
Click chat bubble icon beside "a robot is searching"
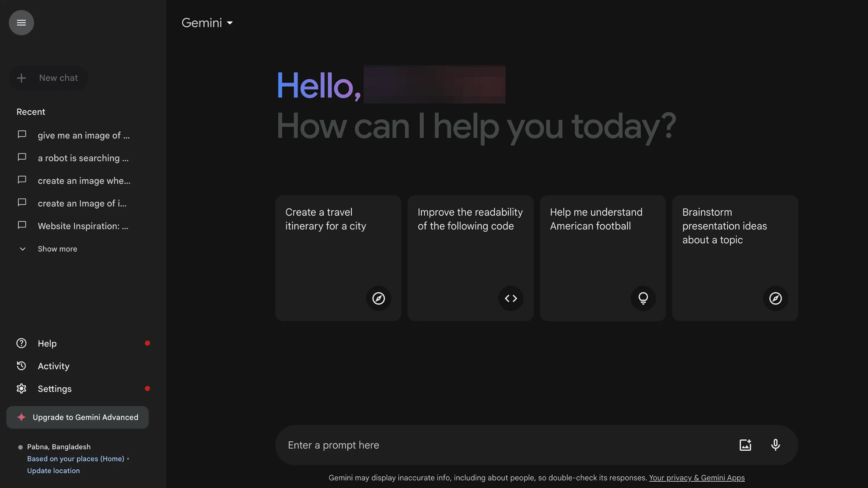[22, 157]
